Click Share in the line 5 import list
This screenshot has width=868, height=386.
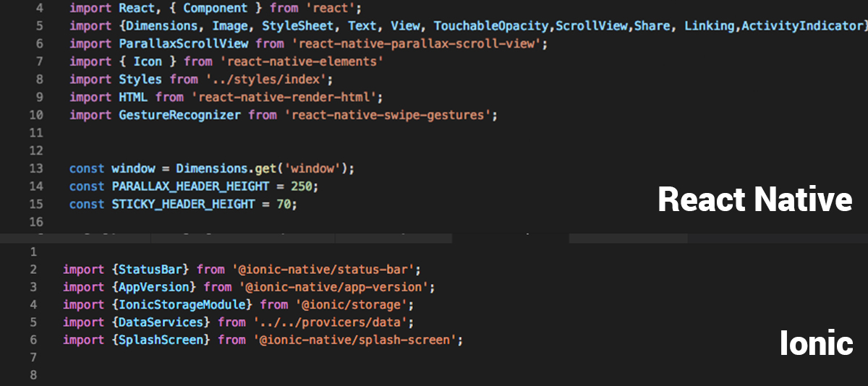tap(652, 26)
